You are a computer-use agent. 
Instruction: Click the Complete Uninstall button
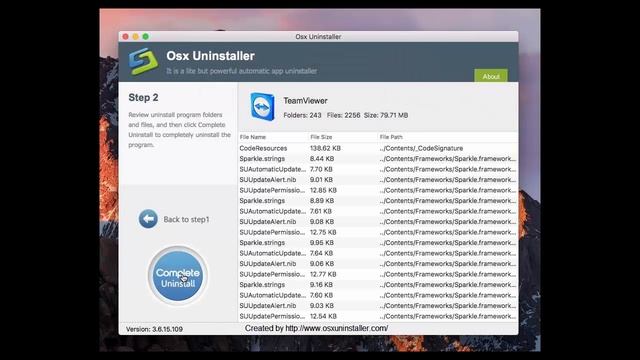[178, 276]
